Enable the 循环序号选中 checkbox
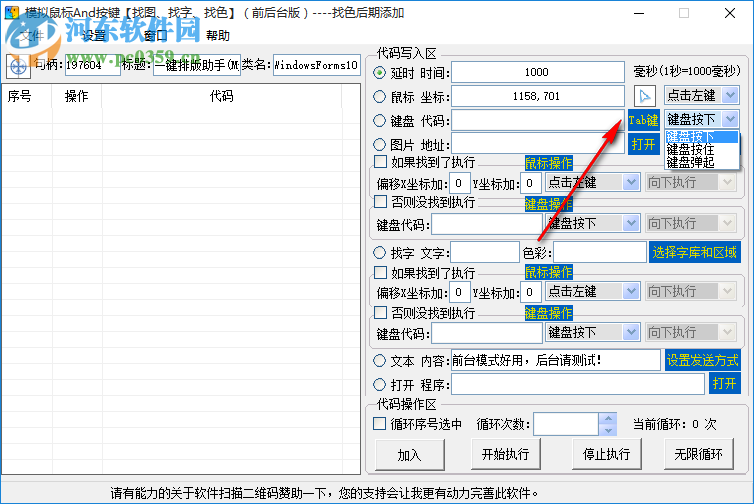Image resolution: width=754 pixels, height=504 pixels. point(379,424)
